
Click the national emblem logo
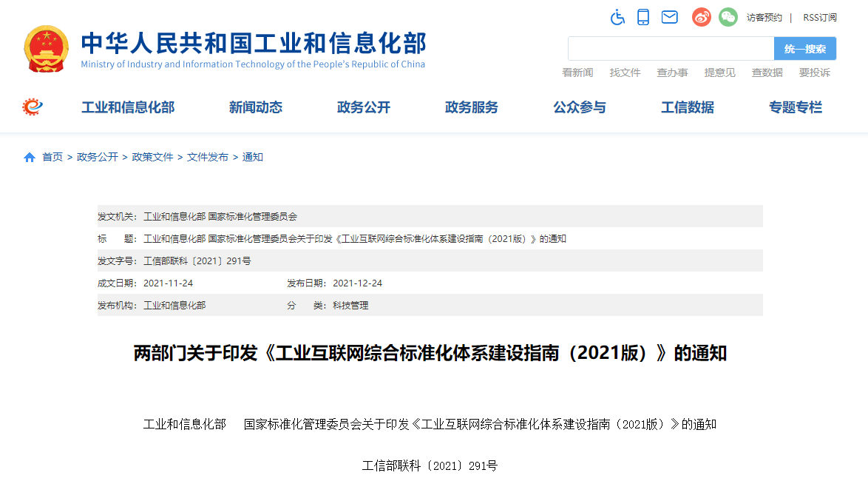(47, 49)
